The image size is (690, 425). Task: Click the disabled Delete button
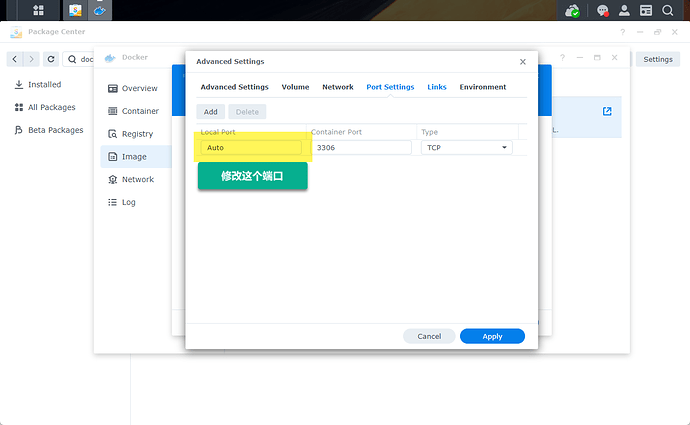click(247, 112)
